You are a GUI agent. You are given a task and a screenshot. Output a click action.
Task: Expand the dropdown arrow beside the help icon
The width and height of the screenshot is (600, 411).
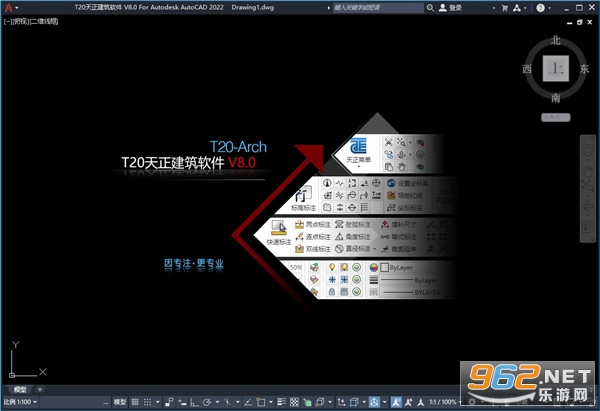click(549, 8)
